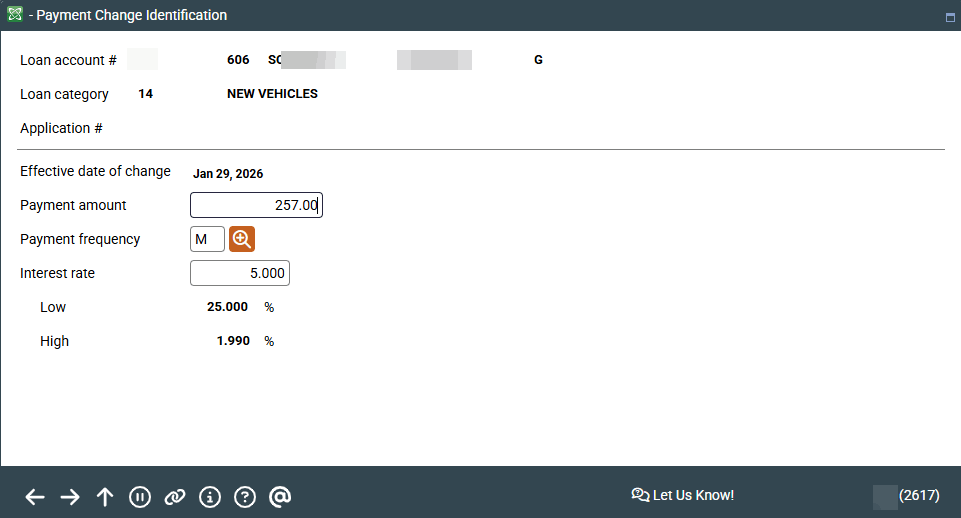Click the application icon in title bar

coord(14,15)
